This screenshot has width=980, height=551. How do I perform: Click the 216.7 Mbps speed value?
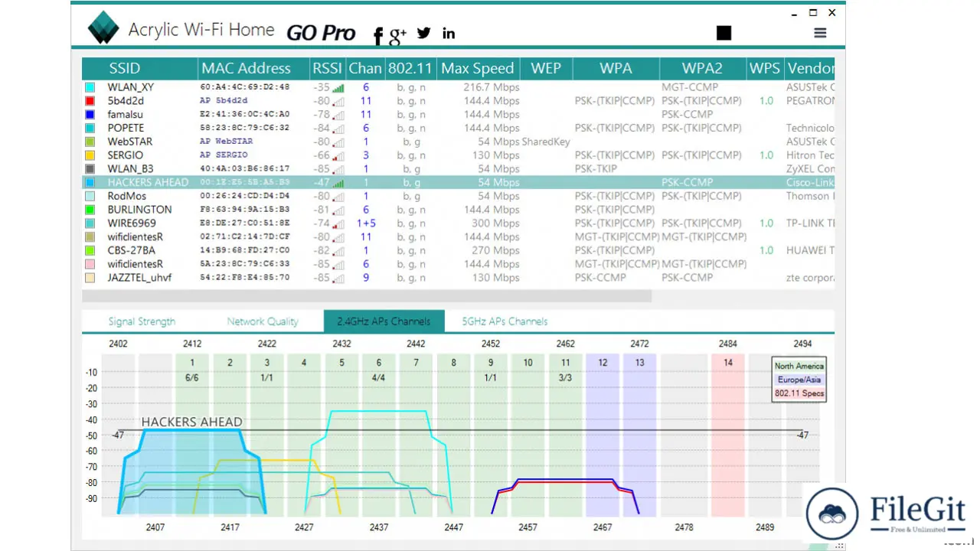coord(491,87)
